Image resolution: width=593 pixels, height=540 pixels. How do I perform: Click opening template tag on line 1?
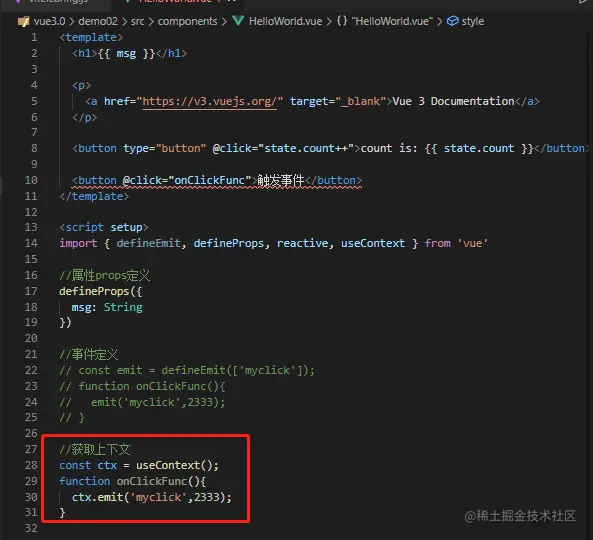coord(91,37)
